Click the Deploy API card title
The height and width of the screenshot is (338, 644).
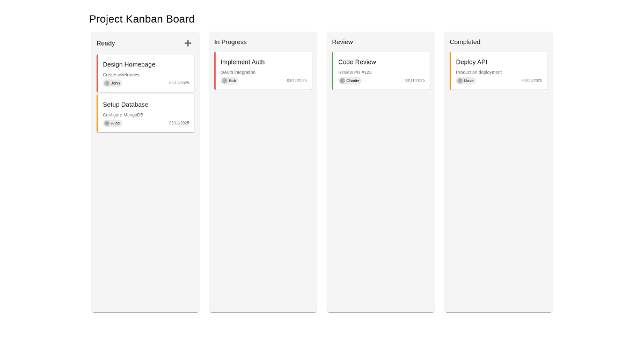[471, 62]
